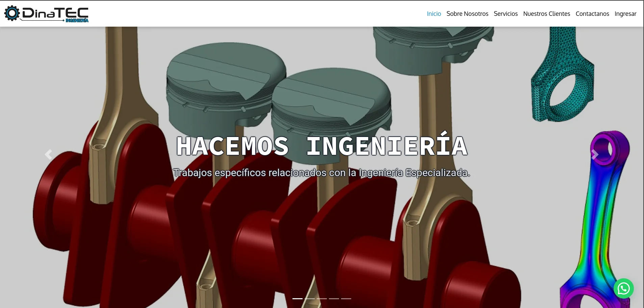Switch to the second slide indicator
644x308 pixels.
(310, 299)
